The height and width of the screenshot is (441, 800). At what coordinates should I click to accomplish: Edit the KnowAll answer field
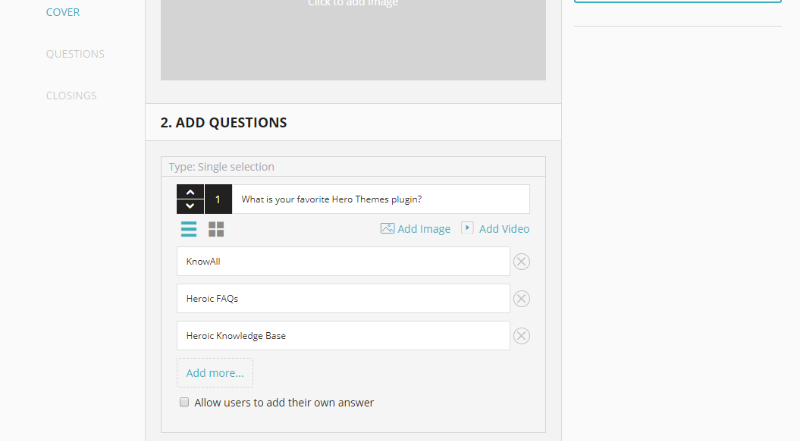[343, 262]
